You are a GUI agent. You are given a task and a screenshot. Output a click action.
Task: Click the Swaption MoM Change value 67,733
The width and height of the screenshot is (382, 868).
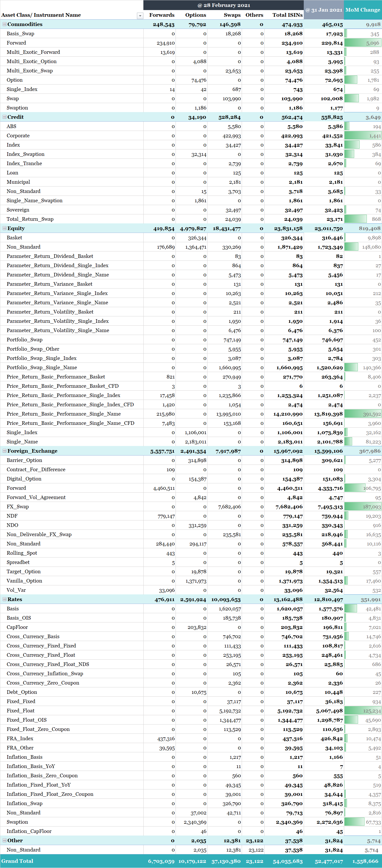tap(373, 822)
